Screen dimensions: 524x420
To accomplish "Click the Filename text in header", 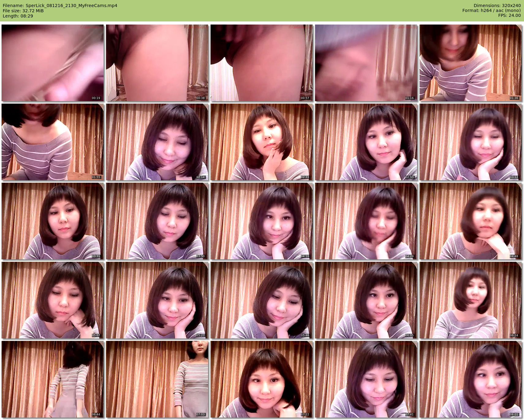I will click(60, 6).
